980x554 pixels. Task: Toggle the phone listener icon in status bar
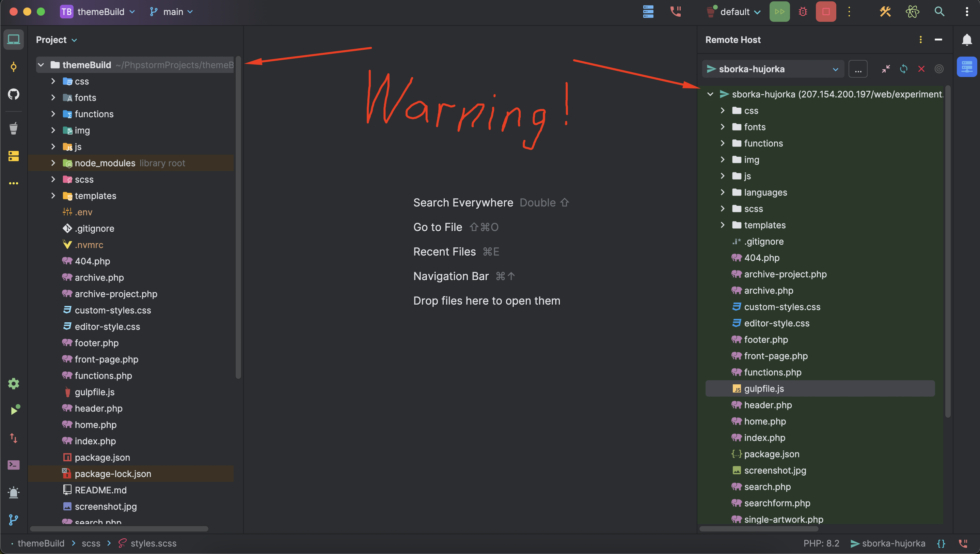pyautogui.click(x=963, y=543)
